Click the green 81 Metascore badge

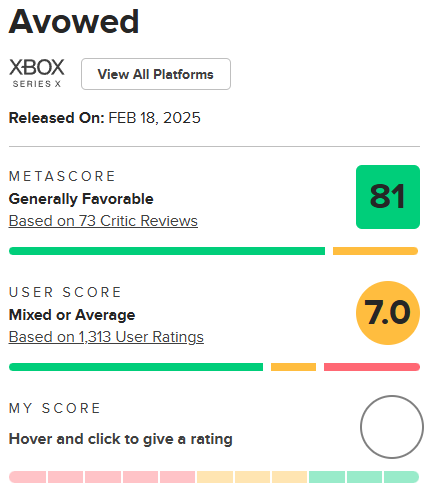click(x=388, y=197)
